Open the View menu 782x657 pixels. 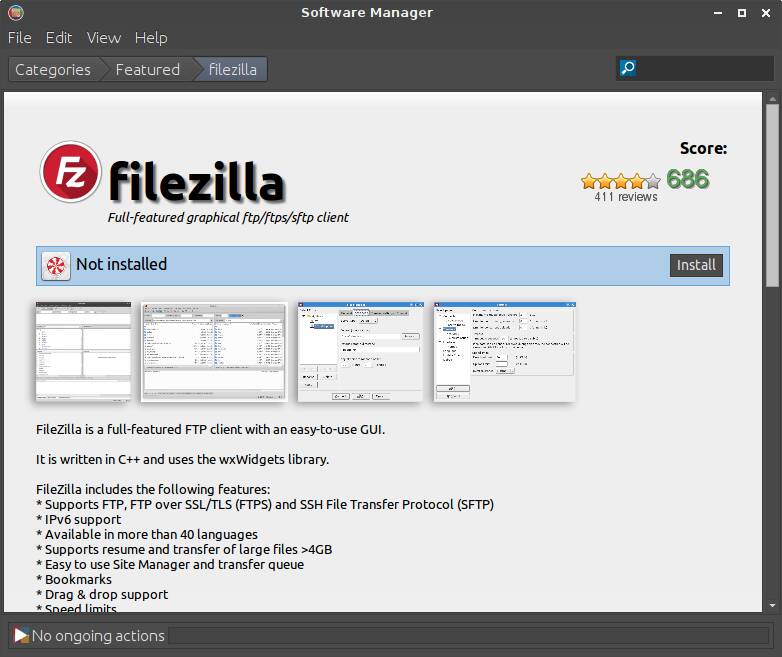click(104, 38)
